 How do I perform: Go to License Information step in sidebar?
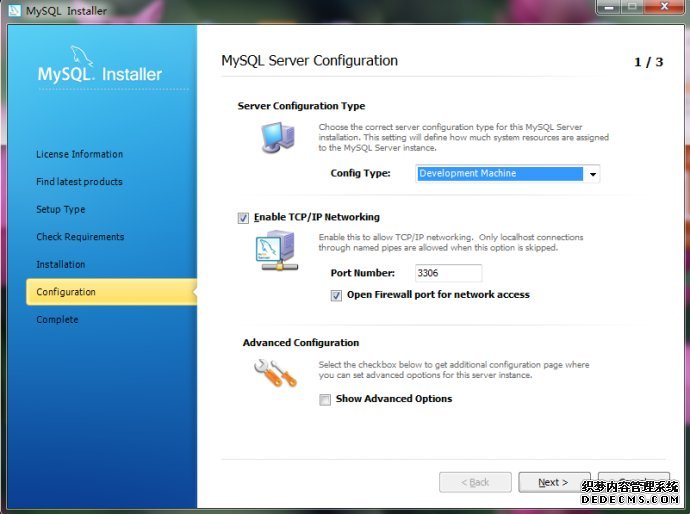click(x=79, y=154)
